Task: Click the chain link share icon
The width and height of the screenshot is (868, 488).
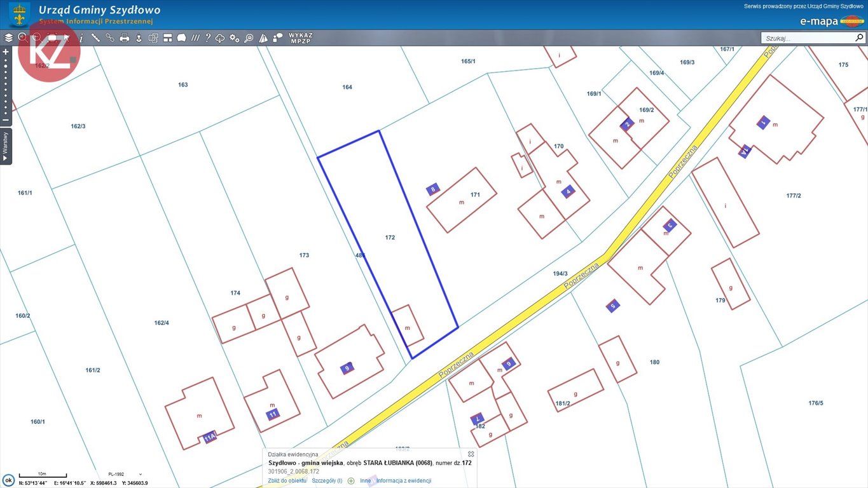Action: point(110,38)
